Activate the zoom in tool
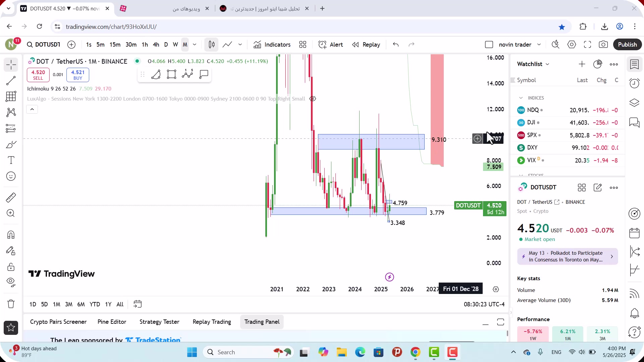Viewport: 644px width, 362px height. point(11,213)
